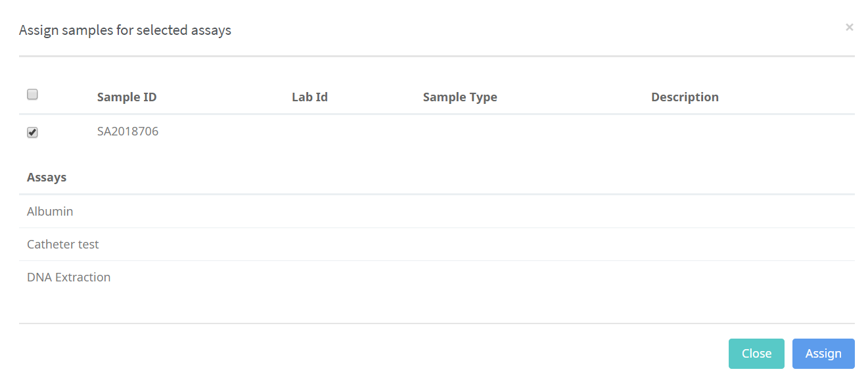The height and width of the screenshot is (382, 868).
Task: Click the Sample ID column header
Action: pos(127,97)
